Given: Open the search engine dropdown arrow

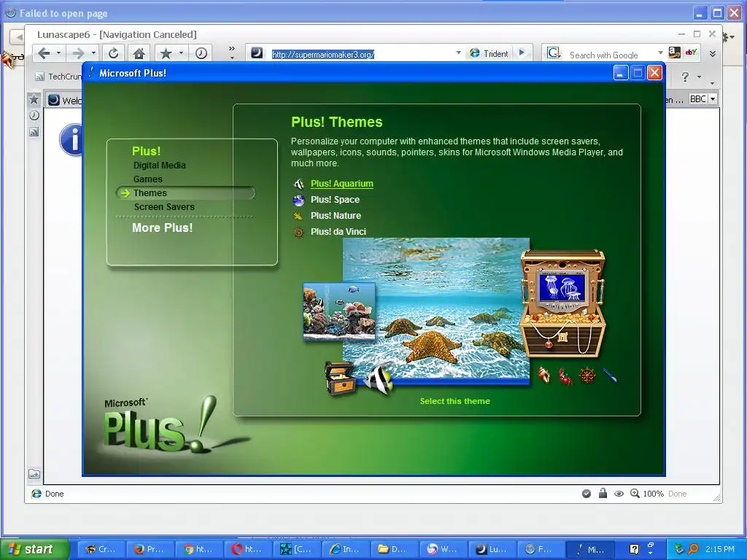Looking at the screenshot, I should point(660,52).
